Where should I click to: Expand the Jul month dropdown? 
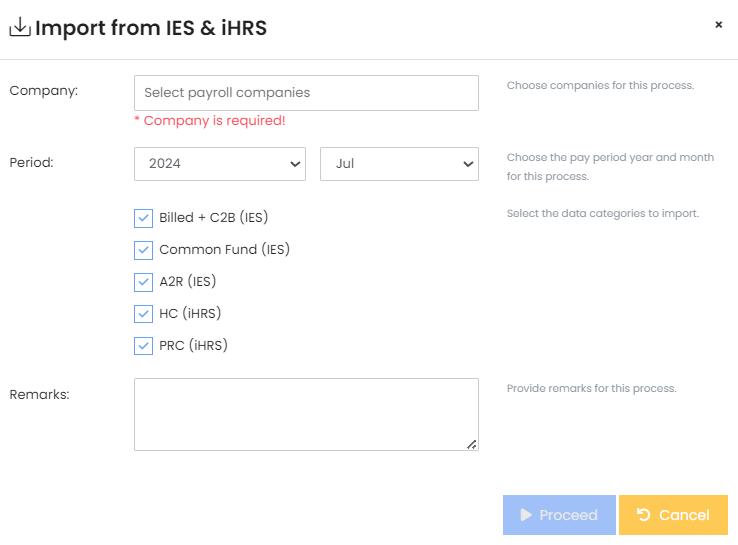[x=399, y=164]
